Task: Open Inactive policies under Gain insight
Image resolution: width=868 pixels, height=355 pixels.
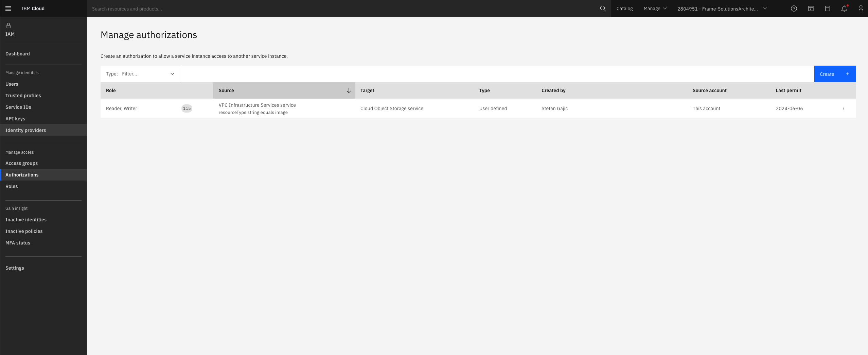Action: (x=24, y=231)
